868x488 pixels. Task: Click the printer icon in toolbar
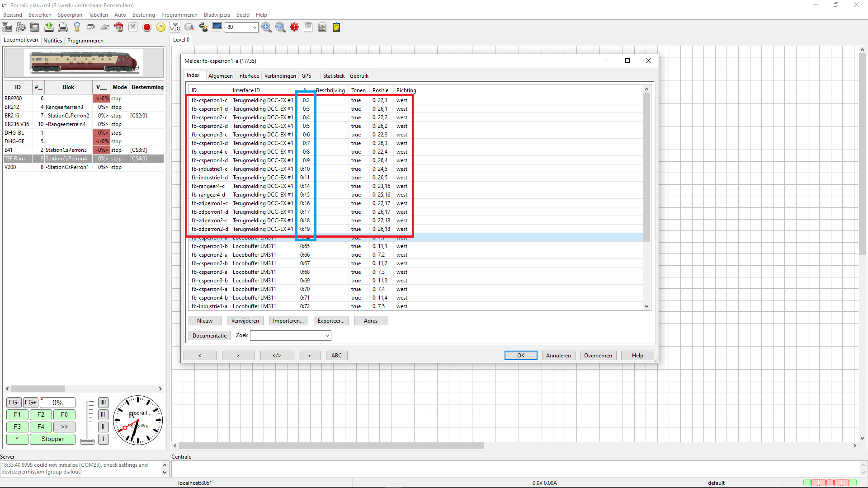pyautogui.click(x=63, y=28)
